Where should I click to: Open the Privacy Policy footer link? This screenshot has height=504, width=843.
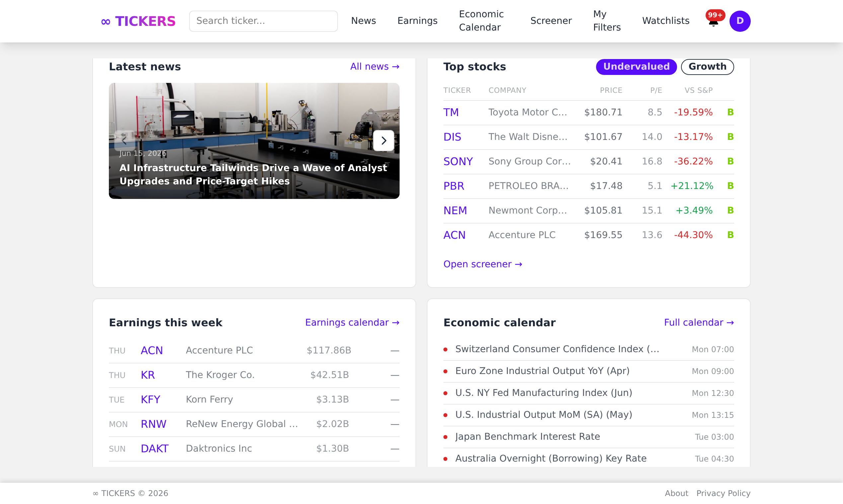tap(723, 493)
